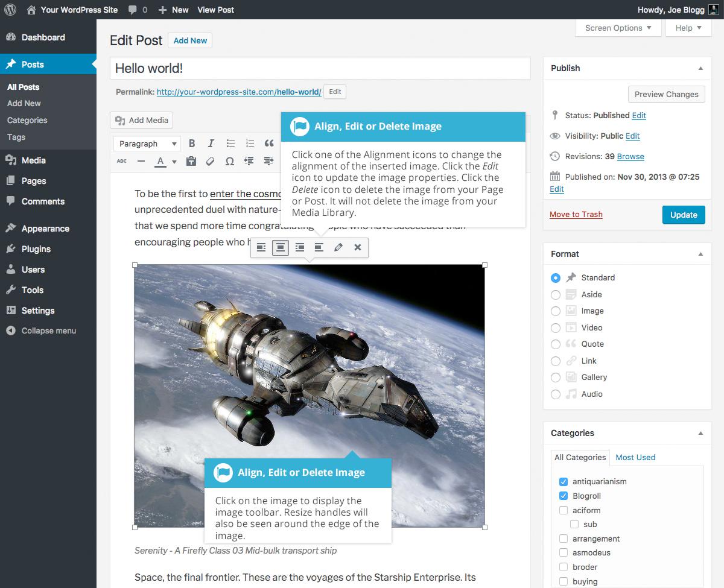Apply strikethrough to text

pos(122,161)
